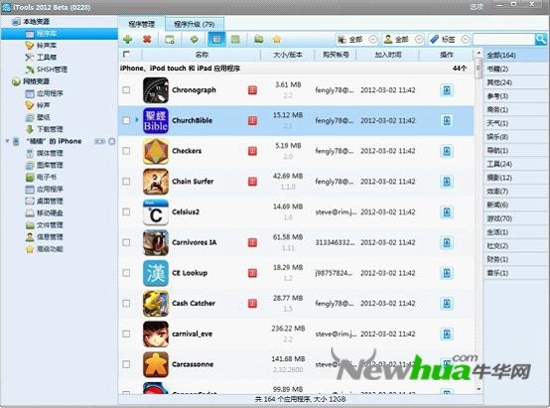Check the Celsius2 checkbox
This screenshot has height=408, width=550.
pyautogui.click(x=126, y=212)
